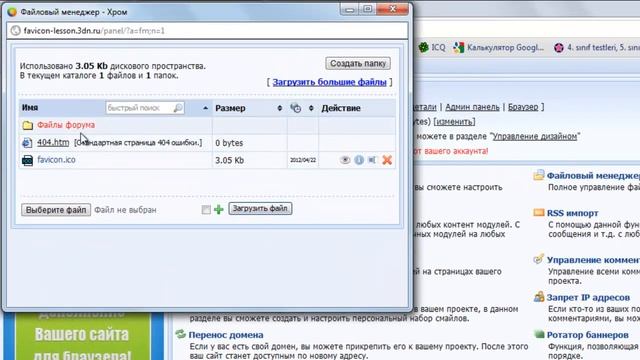Sort files by date using the arrows
Viewport: 640px width, 360px height.
click(311, 108)
